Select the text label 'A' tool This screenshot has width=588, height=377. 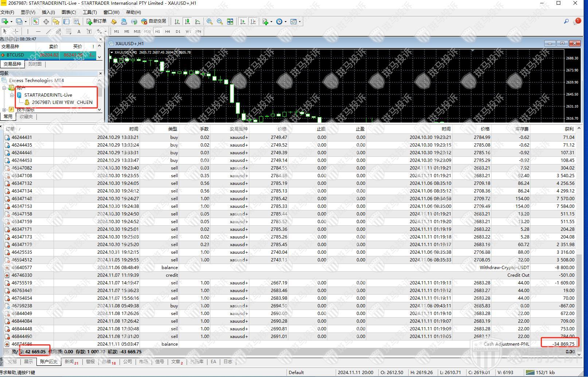[x=79, y=32]
